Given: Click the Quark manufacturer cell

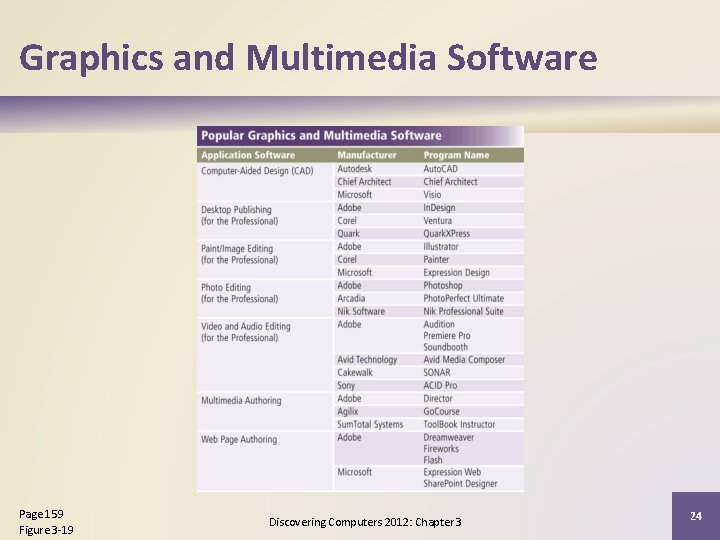Looking at the screenshot, I should tap(349, 233).
